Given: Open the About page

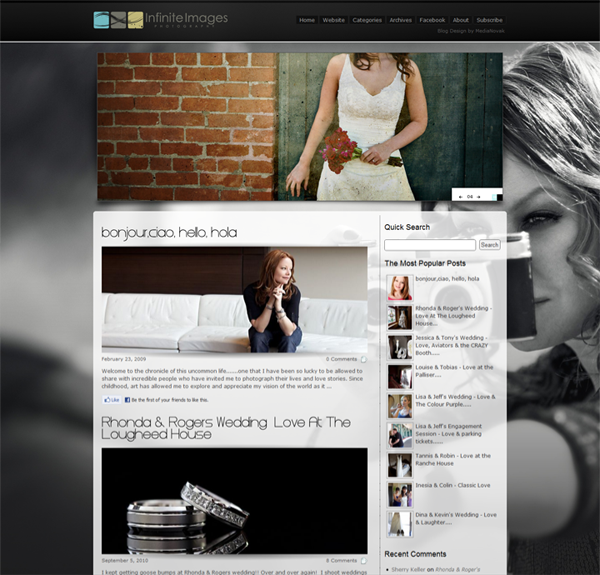Looking at the screenshot, I should coord(460,20).
